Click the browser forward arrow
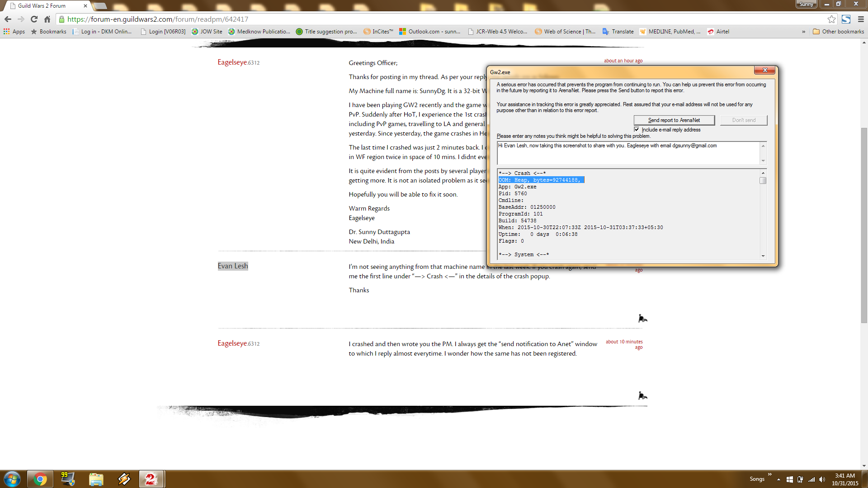The image size is (868, 488). 21,19
